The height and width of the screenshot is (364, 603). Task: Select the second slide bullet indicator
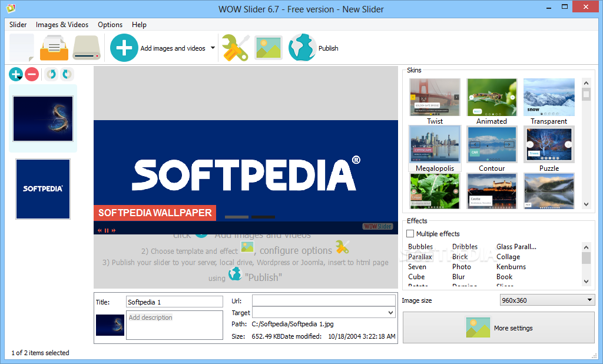[263, 217]
